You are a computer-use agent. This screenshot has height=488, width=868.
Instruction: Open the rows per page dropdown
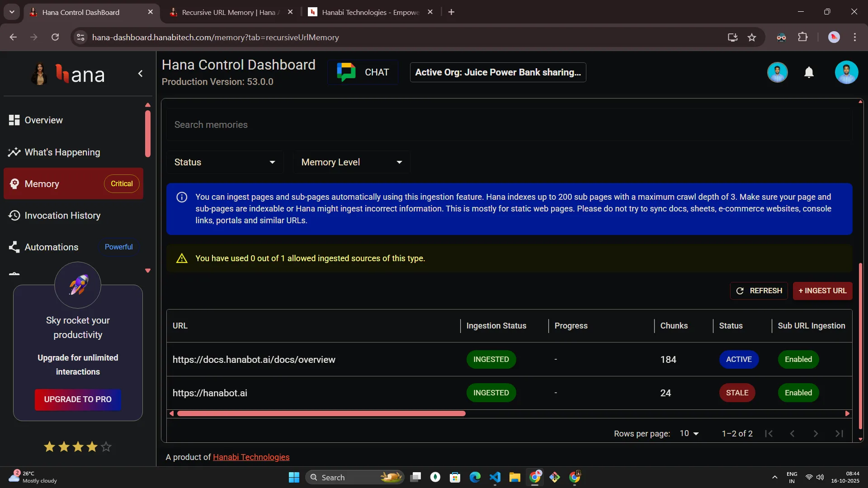[689, 434]
